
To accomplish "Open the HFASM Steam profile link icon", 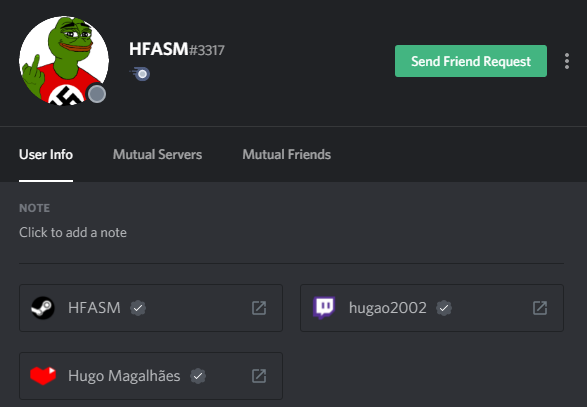I will [259, 308].
